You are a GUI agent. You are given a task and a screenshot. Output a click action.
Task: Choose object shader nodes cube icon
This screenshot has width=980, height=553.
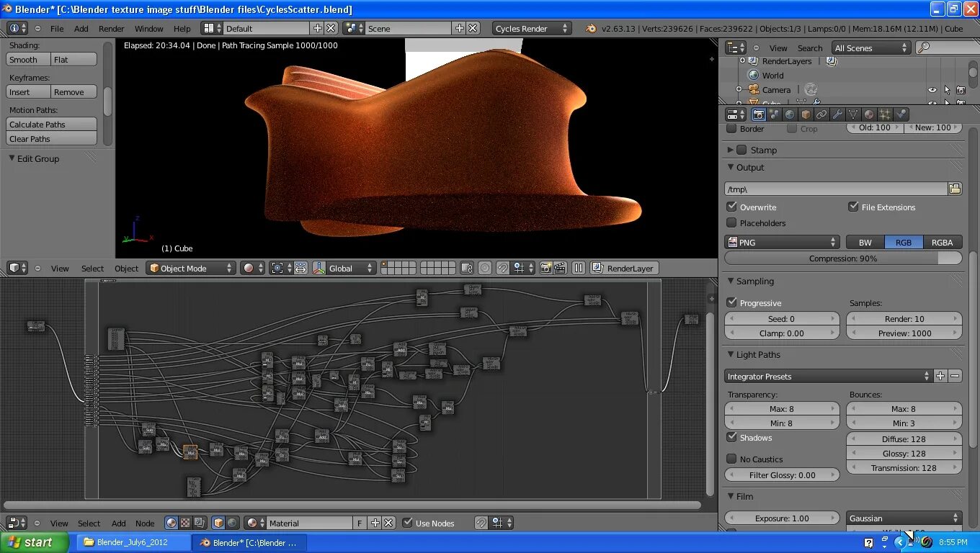[x=219, y=523]
